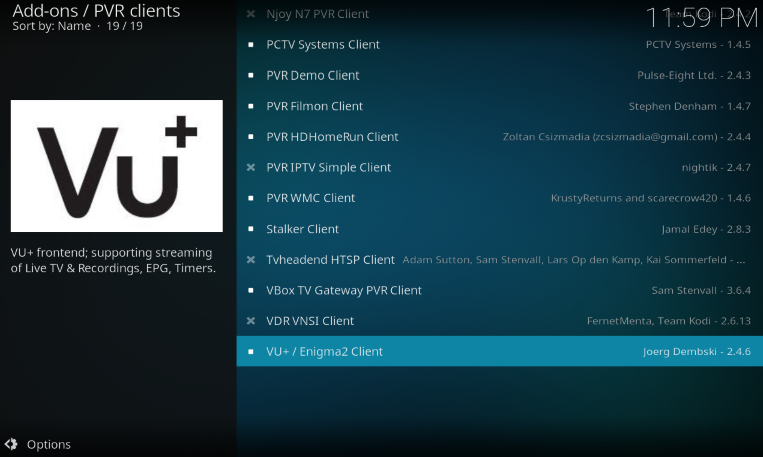Click Adam Sutton, Sam Stenvall authors text
763x457 pixels.
[x=574, y=260]
